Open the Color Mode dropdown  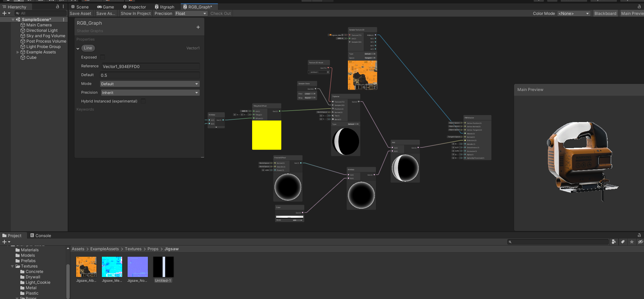574,14
